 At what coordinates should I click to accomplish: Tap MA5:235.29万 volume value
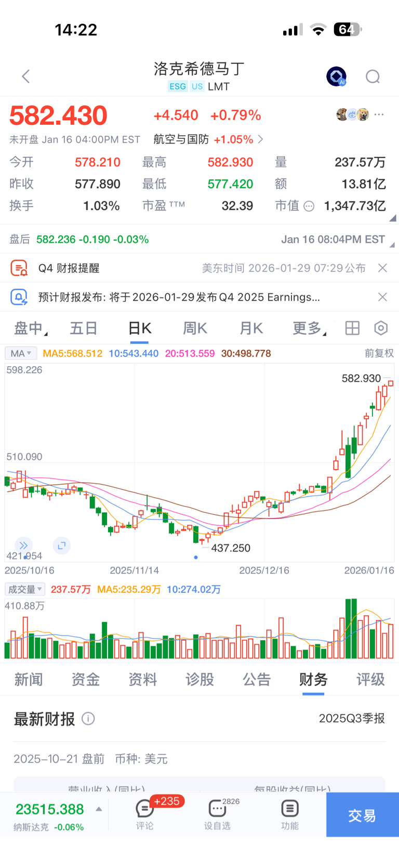click(x=129, y=589)
